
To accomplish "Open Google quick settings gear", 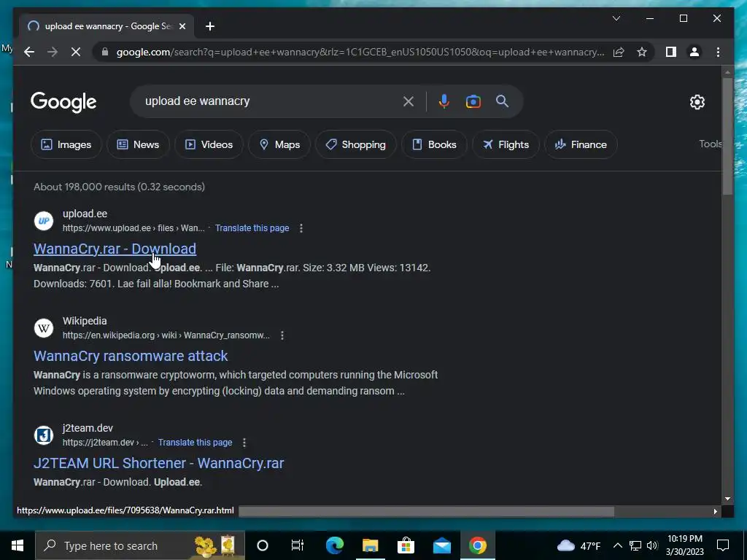I will pyautogui.click(x=697, y=102).
